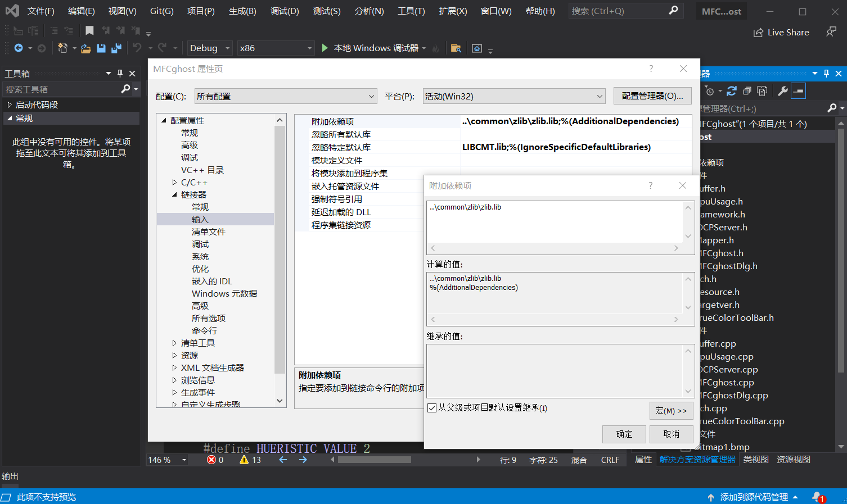
Task: Click the red error count icon
Action: coord(211,460)
